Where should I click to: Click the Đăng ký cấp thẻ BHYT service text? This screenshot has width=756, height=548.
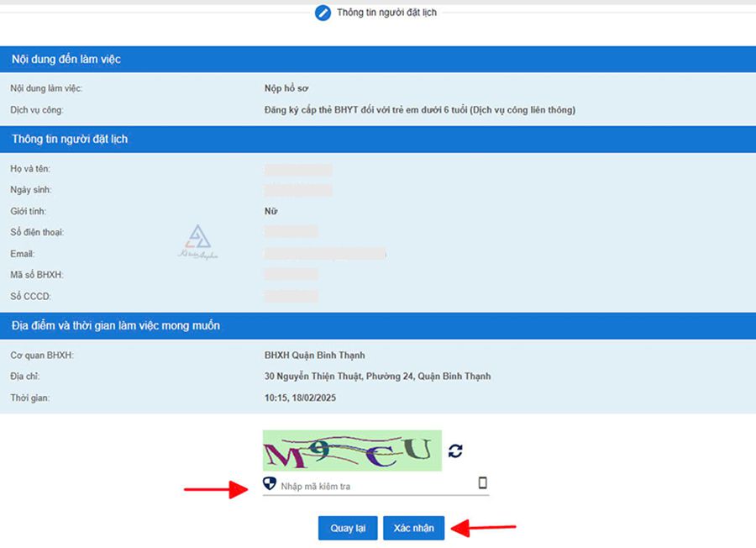[419, 110]
